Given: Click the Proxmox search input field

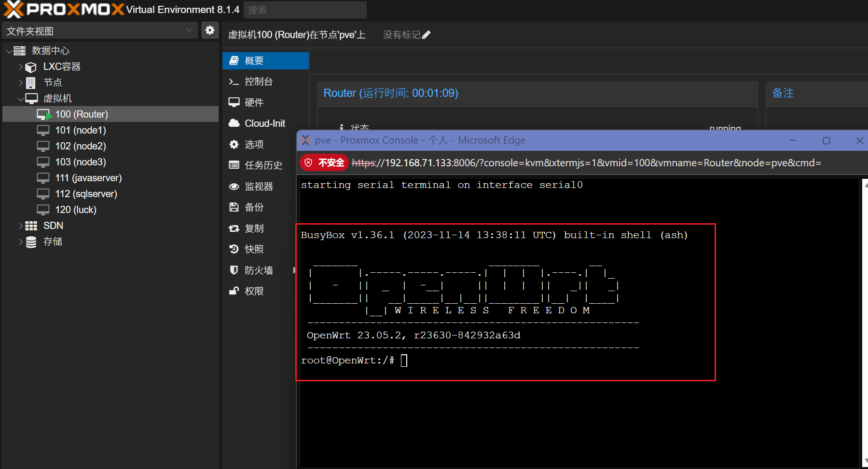Looking at the screenshot, I should (x=305, y=10).
